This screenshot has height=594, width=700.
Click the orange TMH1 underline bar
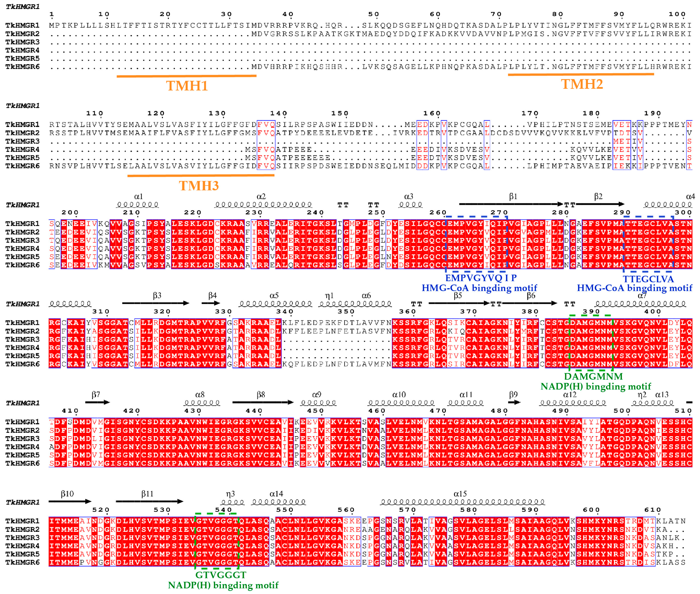click(x=187, y=76)
